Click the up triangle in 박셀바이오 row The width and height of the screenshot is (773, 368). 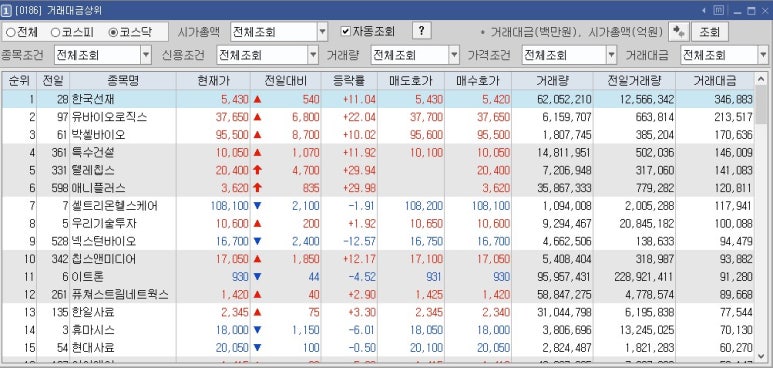257,135
